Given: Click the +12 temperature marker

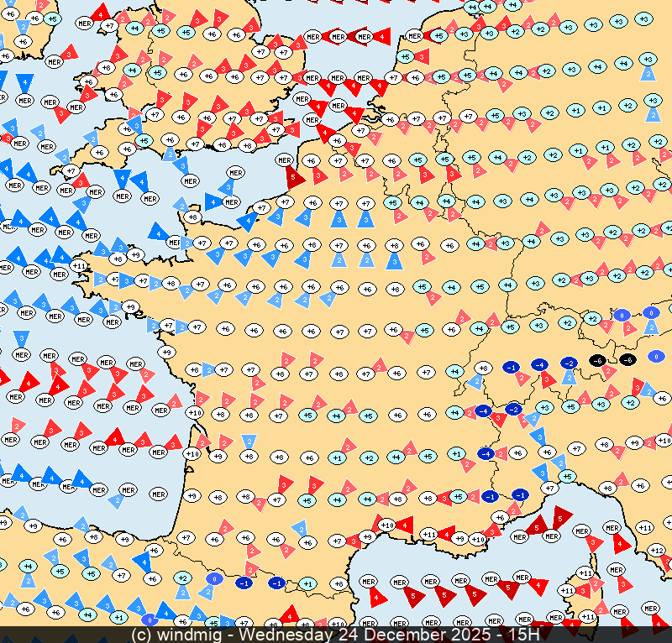Looking at the screenshot, I should [x=658, y=550].
